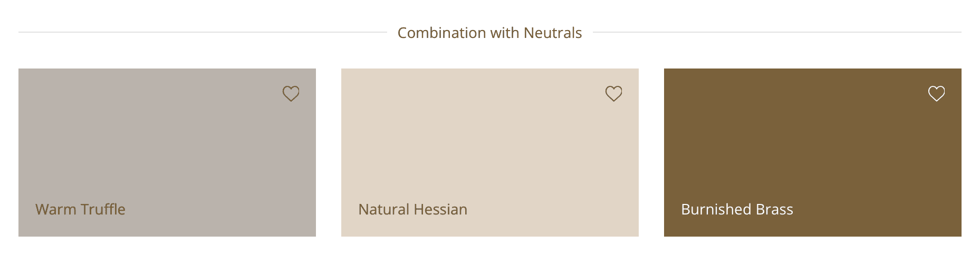The image size is (980, 254).
Task: Click the divider line left of heading
Action: [203, 32]
